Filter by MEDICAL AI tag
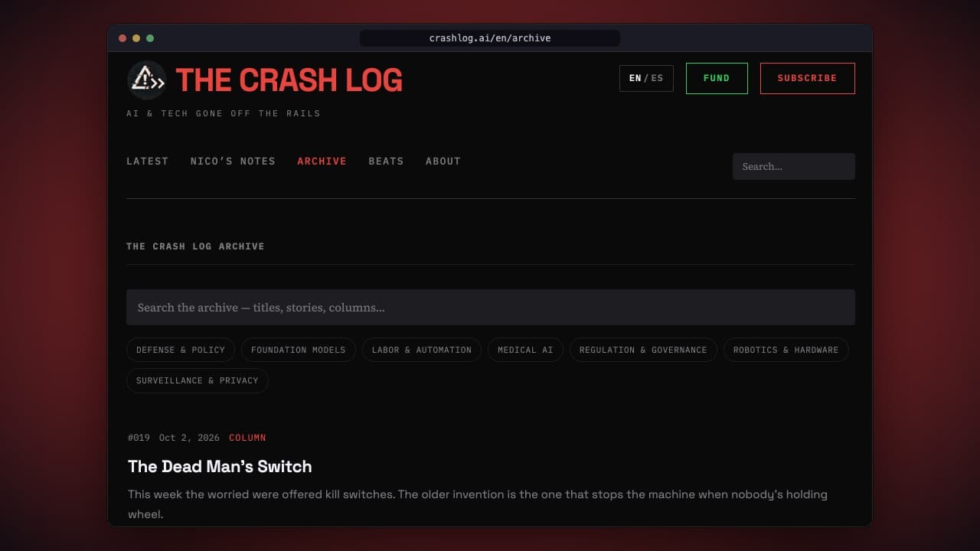The image size is (980, 551). pos(525,350)
